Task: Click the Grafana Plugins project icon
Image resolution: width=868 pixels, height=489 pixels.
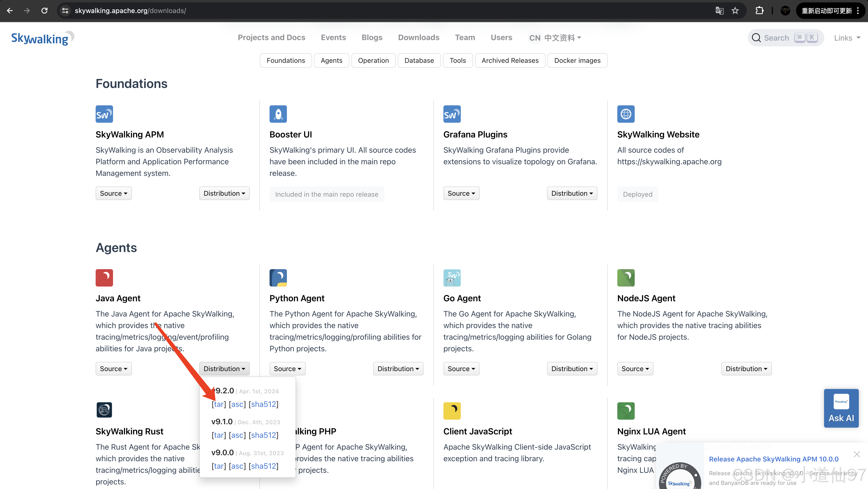Action: tap(452, 114)
